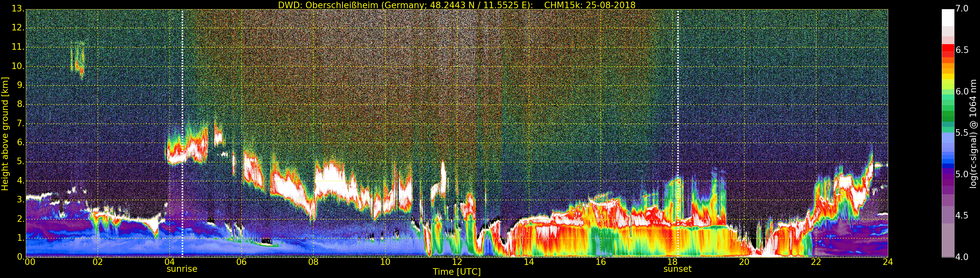Click the time axis tick label 20

coord(744,262)
